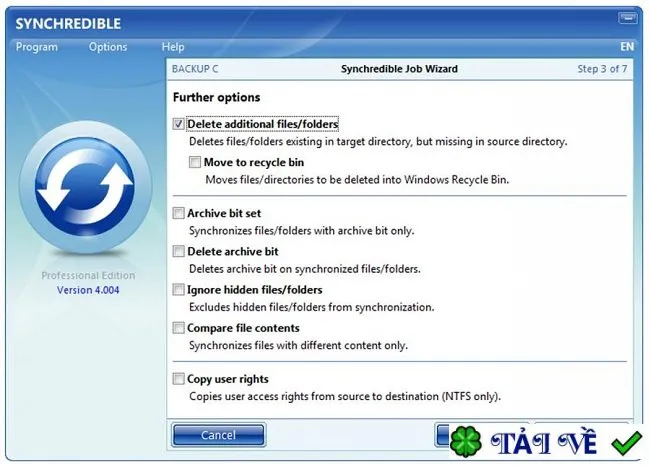Click the minimize button in title bar
The width and height of the screenshot is (650, 465).
tap(627, 18)
